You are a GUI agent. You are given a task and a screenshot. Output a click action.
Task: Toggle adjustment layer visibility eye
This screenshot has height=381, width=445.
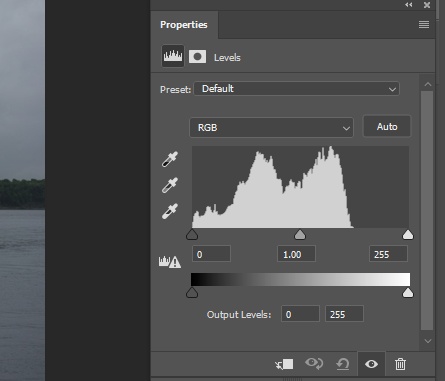(x=371, y=364)
